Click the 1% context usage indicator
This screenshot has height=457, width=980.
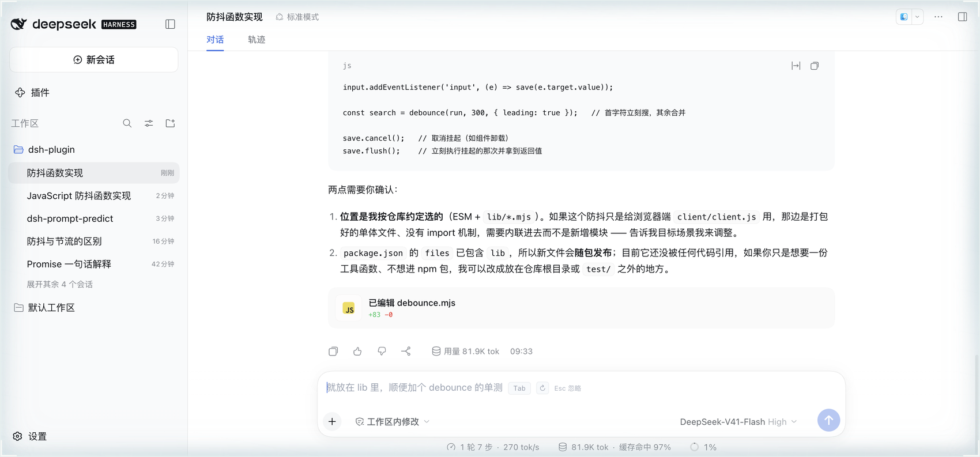pyautogui.click(x=703, y=447)
